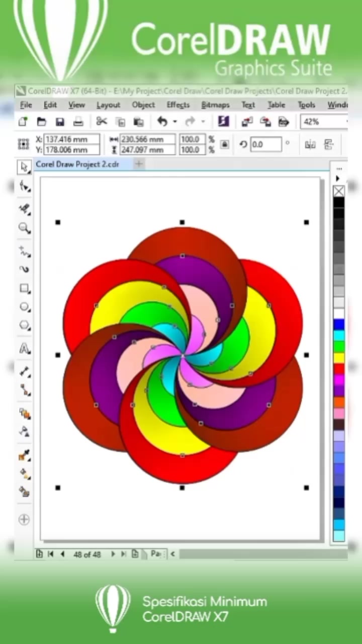This screenshot has height=644, width=362.
Task: Select the Shape tool
Action: click(x=24, y=187)
